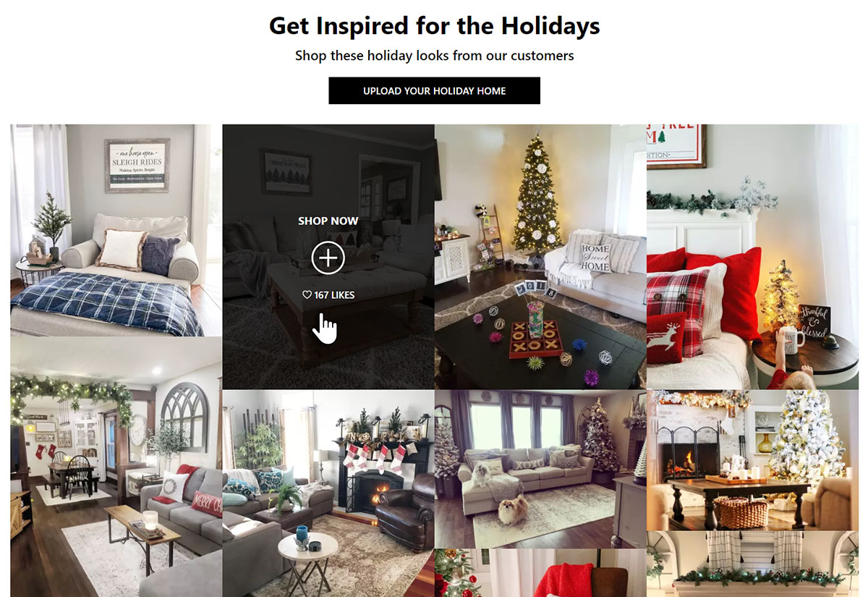Select the photo with two dogs
Viewport: 868px width, 597px height.
click(540, 469)
